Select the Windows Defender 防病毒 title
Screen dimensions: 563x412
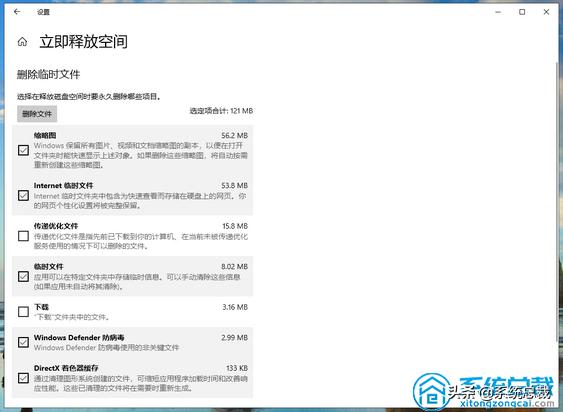tap(79, 338)
